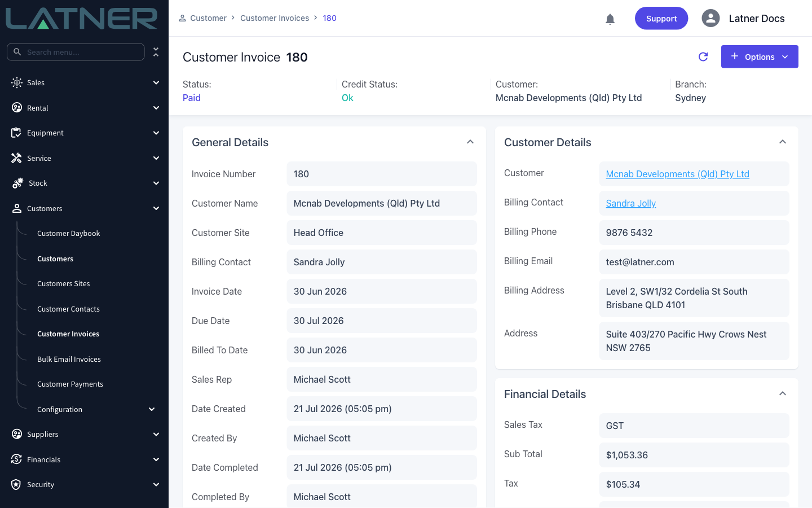
Task: Collapse the Customers menu chevron
Action: [156, 208]
